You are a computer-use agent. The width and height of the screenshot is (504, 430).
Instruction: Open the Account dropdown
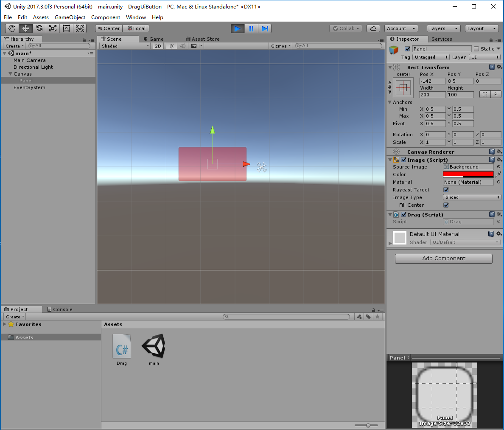[401, 28]
